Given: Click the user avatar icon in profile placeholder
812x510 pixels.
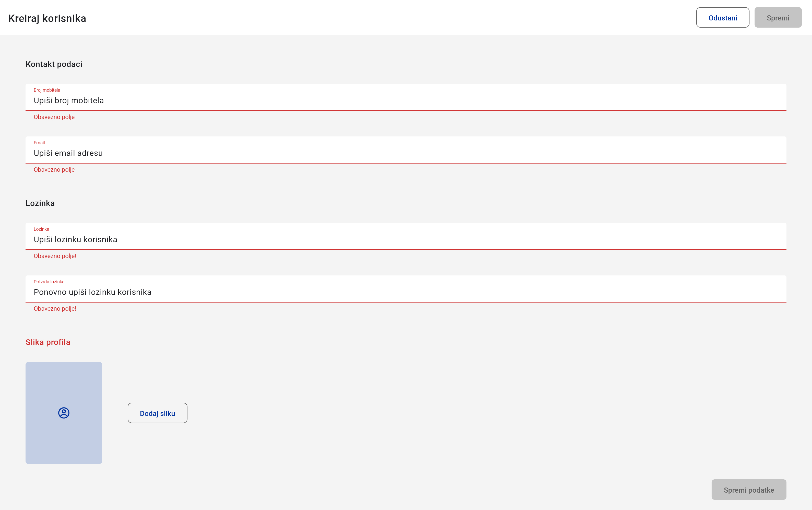Looking at the screenshot, I should [64, 413].
